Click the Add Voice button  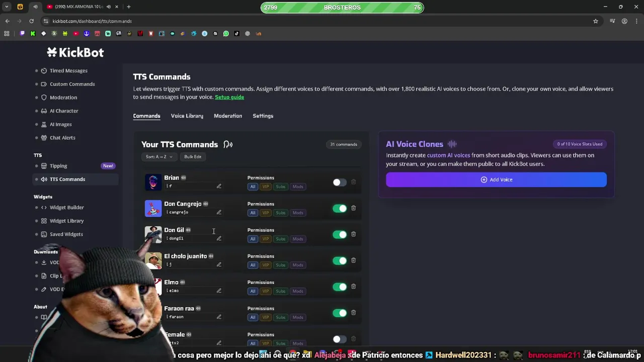(496, 179)
